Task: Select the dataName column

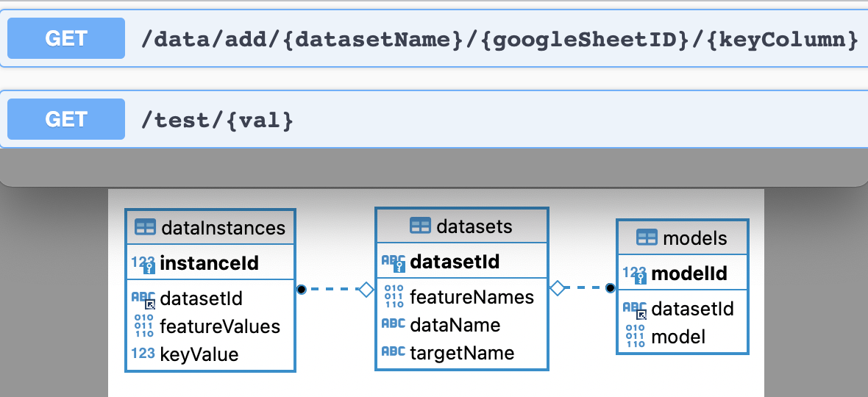Action: (455, 324)
